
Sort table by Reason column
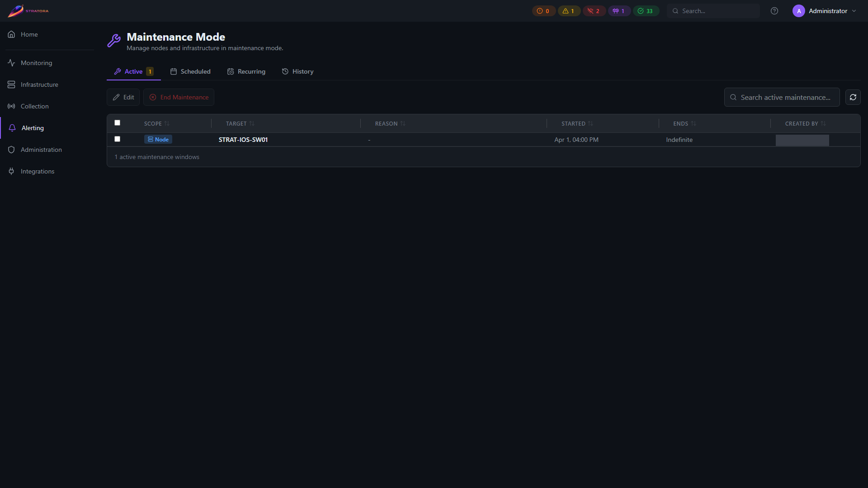click(x=390, y=123)
